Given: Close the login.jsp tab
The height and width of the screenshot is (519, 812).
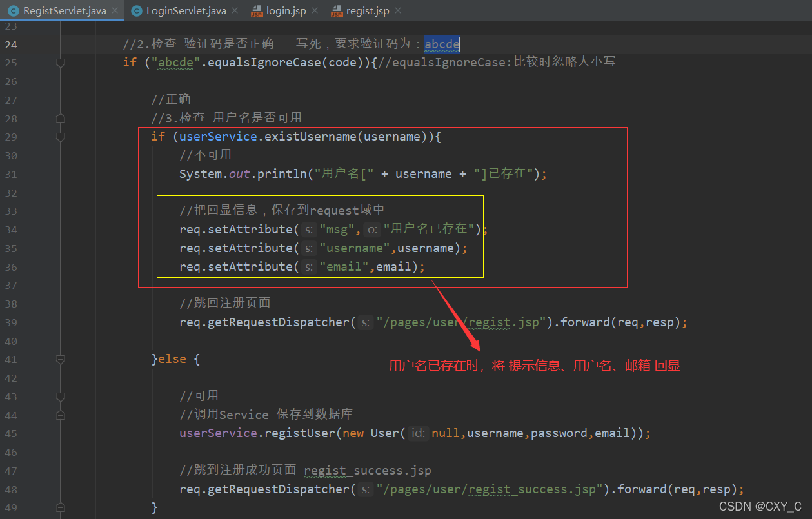Looking at the screenshot, I should tap(315, 11).
